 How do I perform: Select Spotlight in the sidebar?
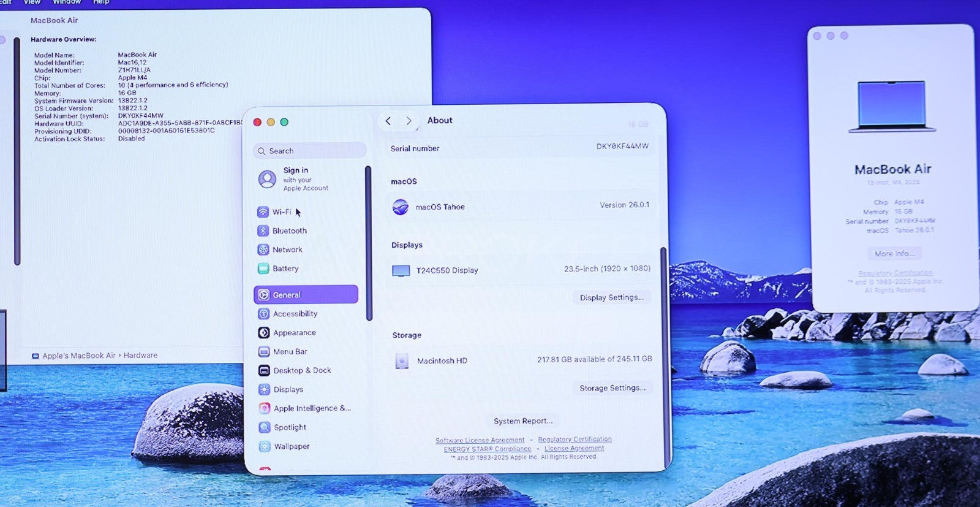[x=289, y=427]
